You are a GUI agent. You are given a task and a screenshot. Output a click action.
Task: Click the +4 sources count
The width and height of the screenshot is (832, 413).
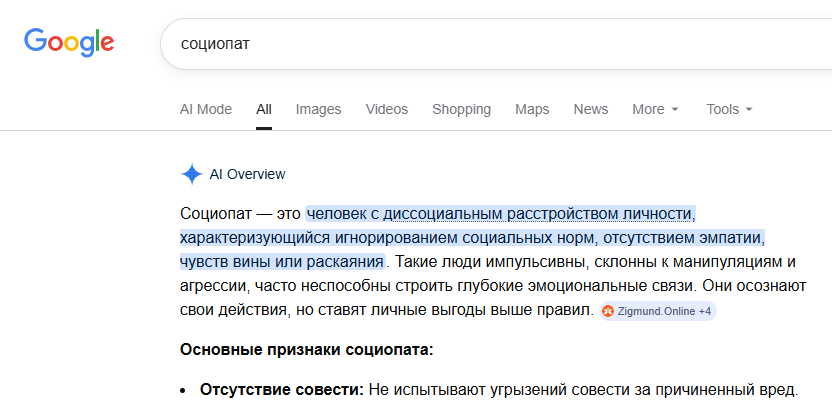(x=705, y=311)
